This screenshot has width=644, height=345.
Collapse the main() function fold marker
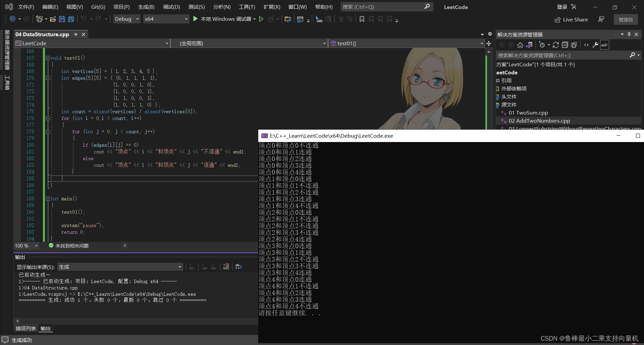48,199
